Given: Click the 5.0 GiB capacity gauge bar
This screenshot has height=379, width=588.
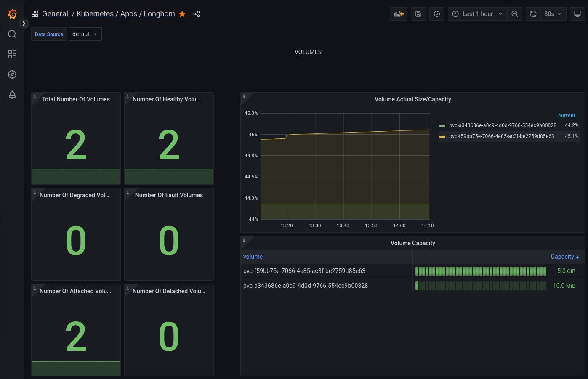Looking at the screenshot, I should (481, 271).
